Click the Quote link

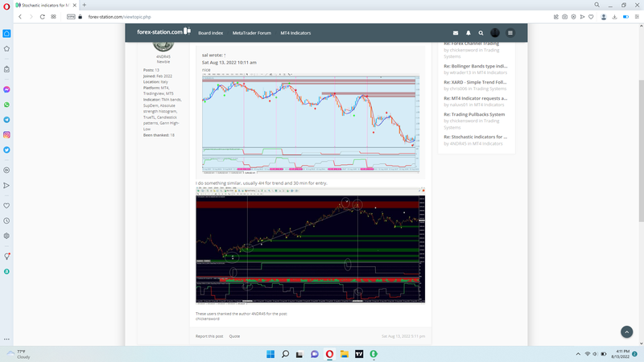pyautogui.click(x=234, y=336)
